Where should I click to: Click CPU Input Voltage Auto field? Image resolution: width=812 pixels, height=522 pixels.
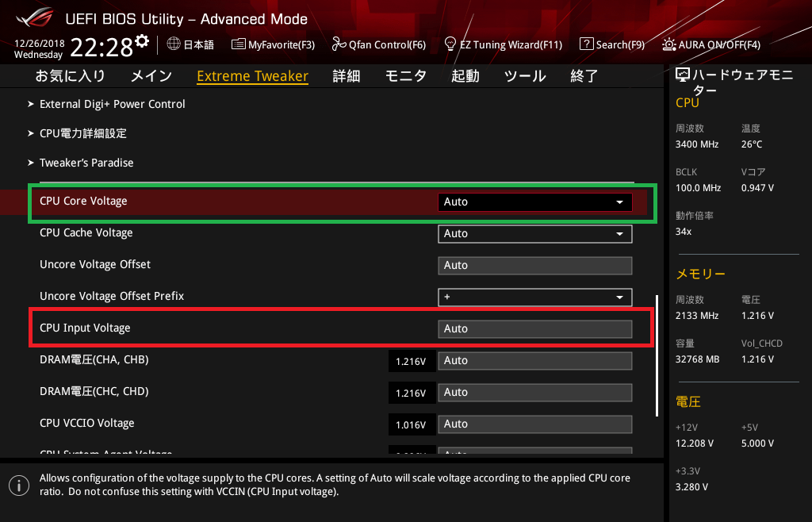(x=535, y=329)
